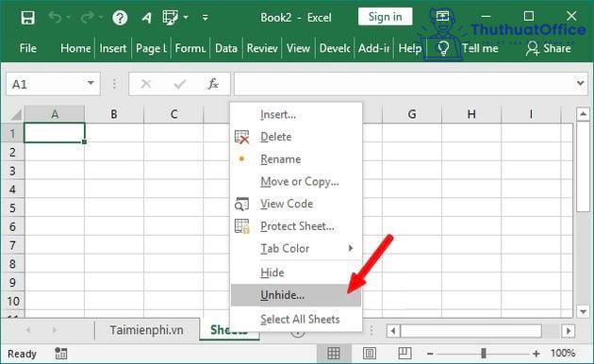Switch to the View ribbon tab

[298, 48]
